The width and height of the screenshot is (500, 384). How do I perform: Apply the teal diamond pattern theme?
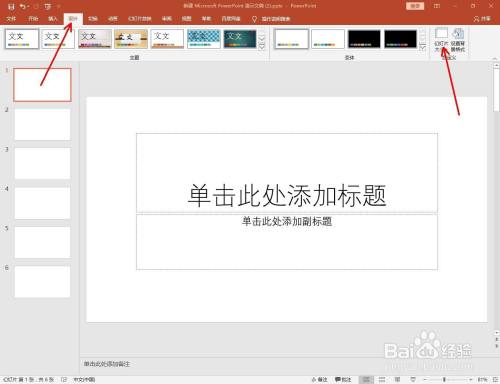pyautogui.click(x=204, y=39)
